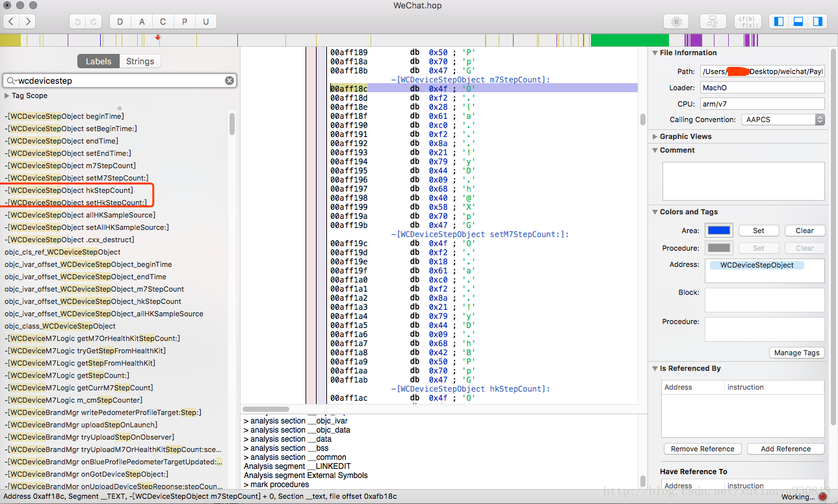Toggle the bottom log panel
838x504 pixels.
pos(798,21)
